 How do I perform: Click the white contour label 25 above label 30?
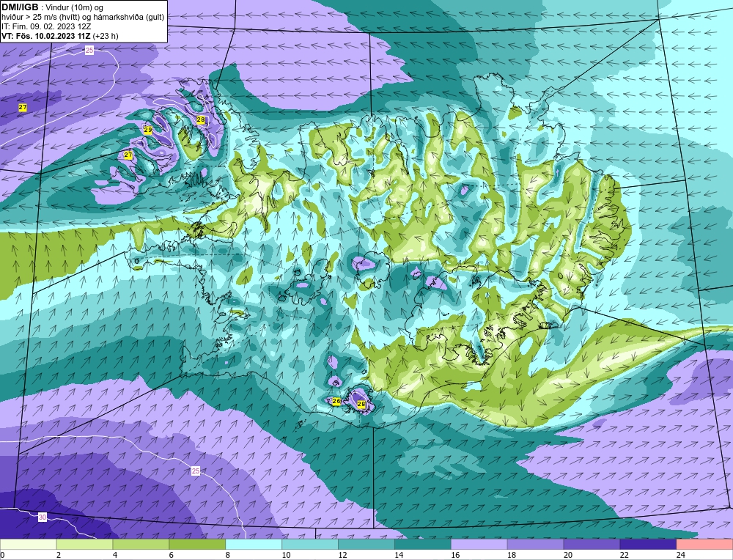[196, 471]
